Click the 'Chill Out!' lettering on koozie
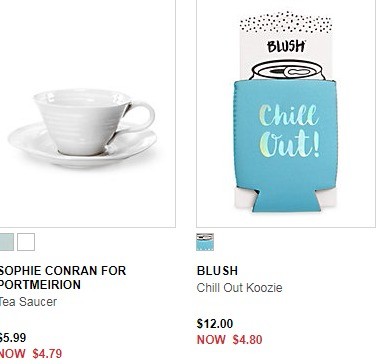Screen dimensions: 377x364 pos(289,131)
